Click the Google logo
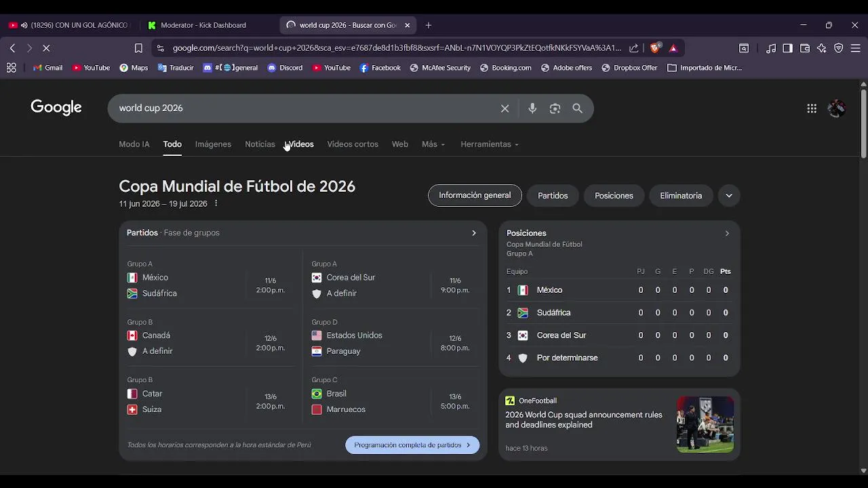This screenshot has height=488, width=868. click(x=56, y=108)
